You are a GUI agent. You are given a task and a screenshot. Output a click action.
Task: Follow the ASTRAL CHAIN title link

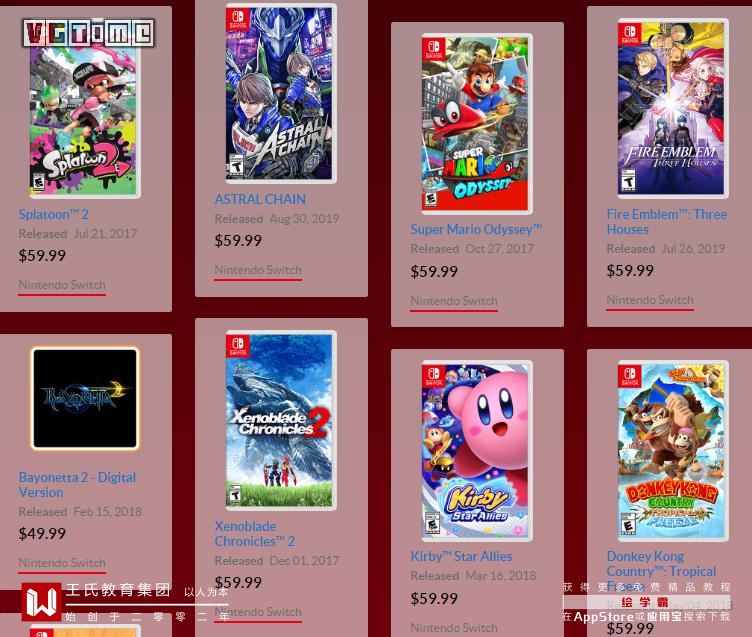(x=260, y=199)
